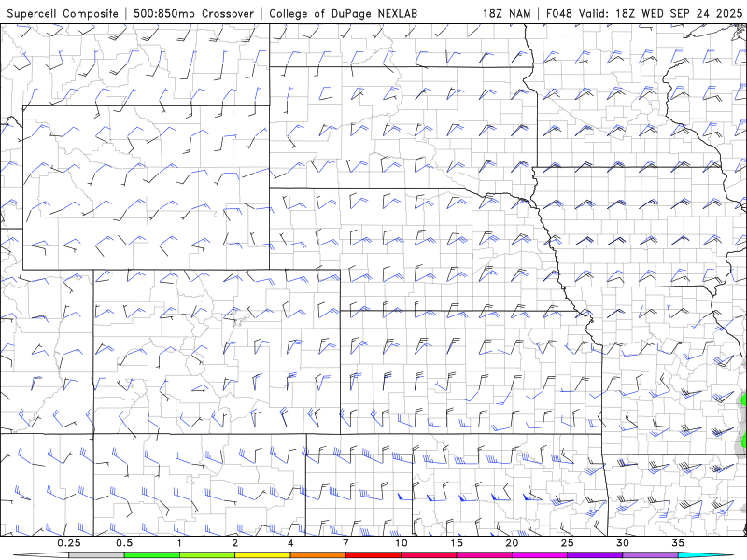
Task: Pick the yellow-green 1–2 legend segment
Action: 207,555
